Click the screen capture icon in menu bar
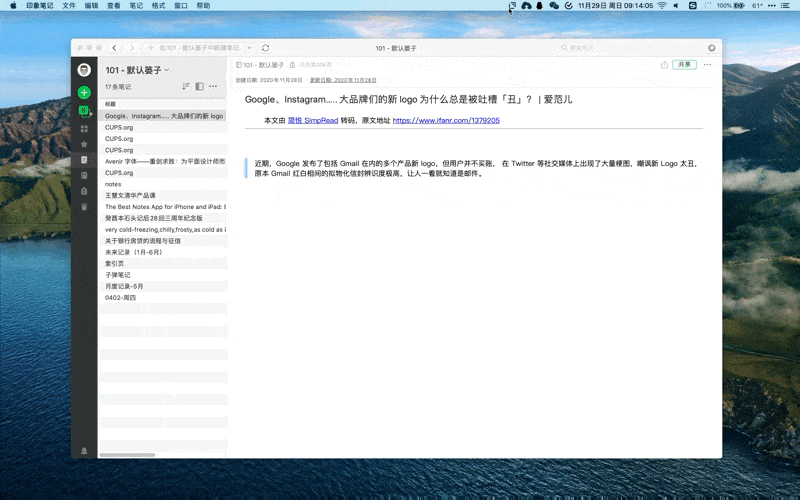Screen dimensions: 800x500 click(x=512, y=6)
